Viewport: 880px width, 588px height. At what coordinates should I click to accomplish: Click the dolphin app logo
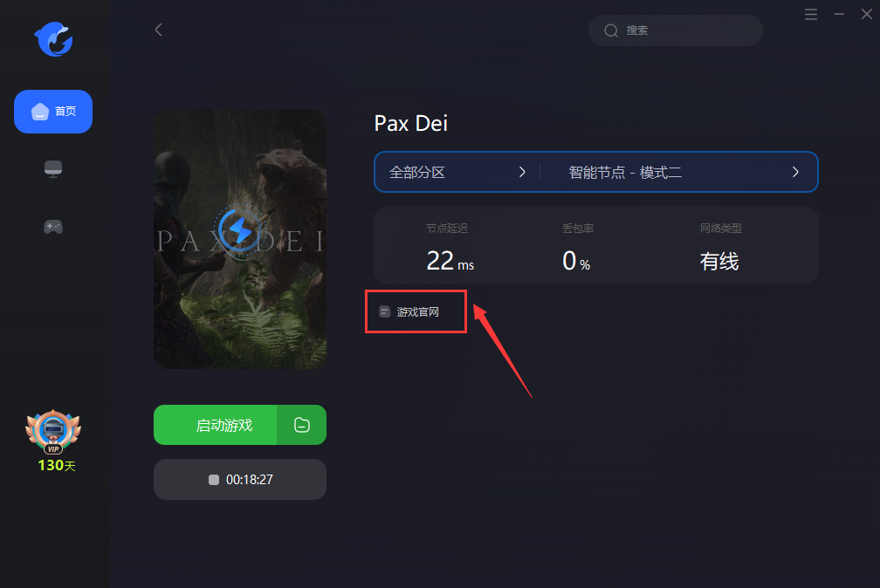[53, 39]
